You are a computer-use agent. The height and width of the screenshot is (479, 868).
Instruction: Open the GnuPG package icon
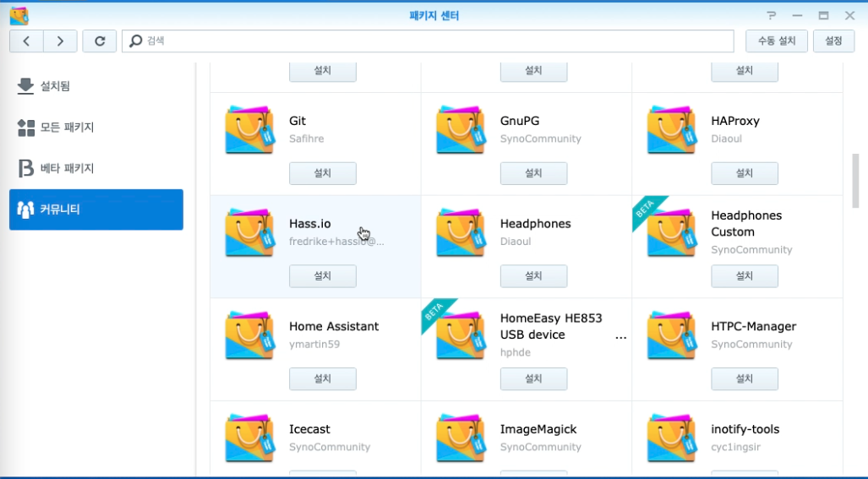click(461, 130)
